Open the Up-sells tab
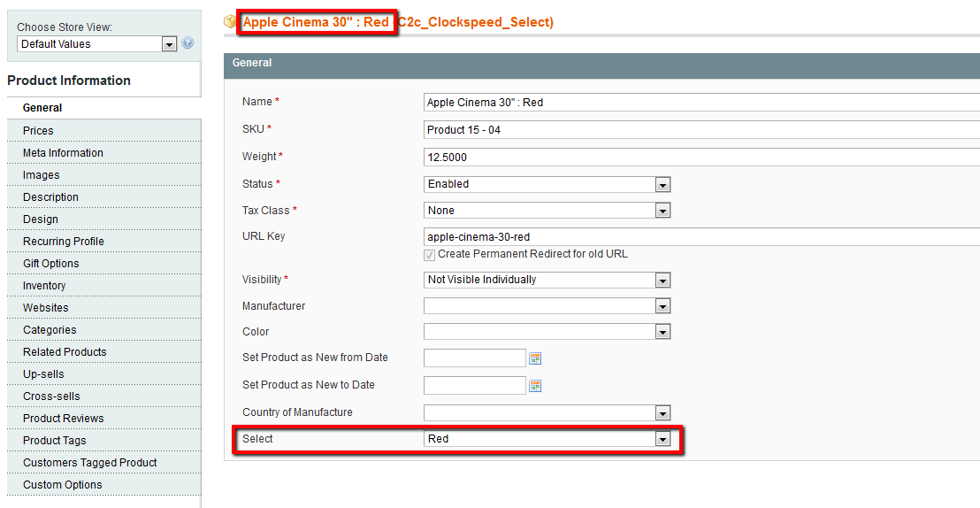This screenshot has width=980, height=508. click(x=104, y=373)
